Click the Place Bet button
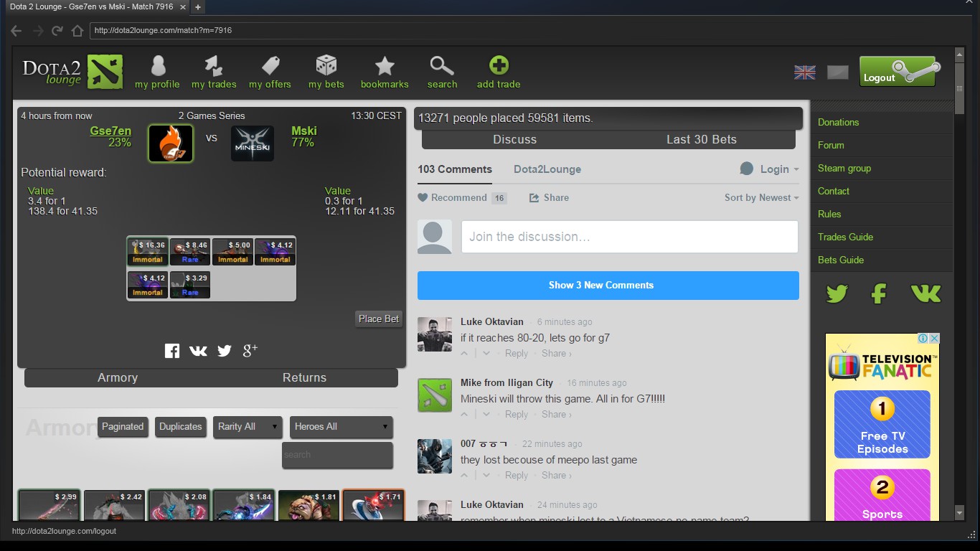Viewport: 980px width, 551px height. pos(379,319)
